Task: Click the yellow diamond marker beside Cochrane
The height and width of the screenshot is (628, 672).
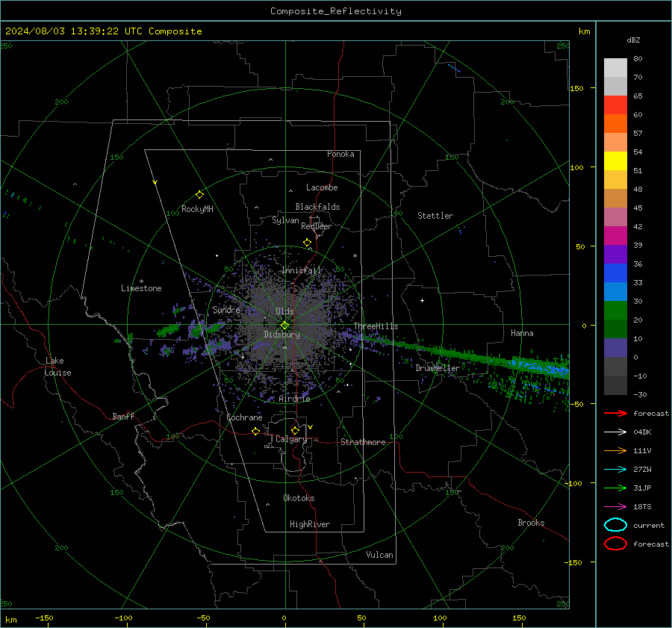Action: (x=255, y=431)
